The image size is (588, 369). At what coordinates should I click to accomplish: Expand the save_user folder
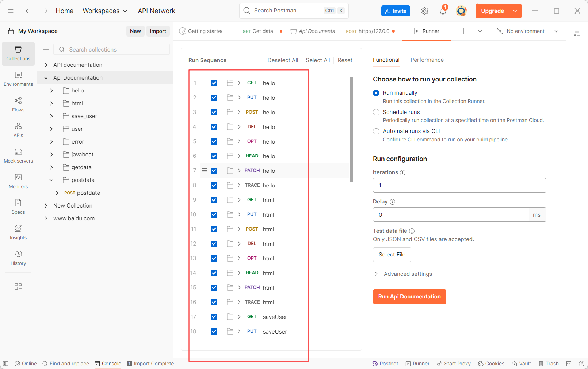[x=51, y=116]
